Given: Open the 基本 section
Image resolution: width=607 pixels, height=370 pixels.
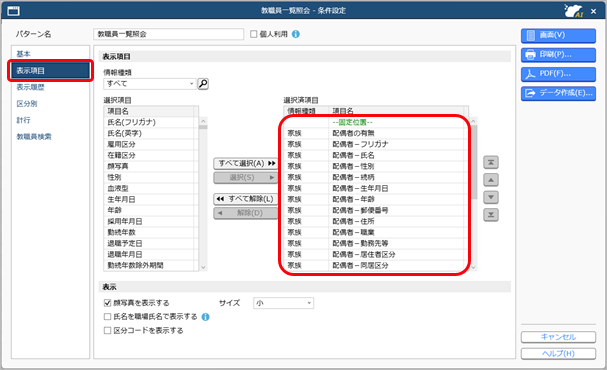Looking at the screenshot, I should tap(24, 54).
